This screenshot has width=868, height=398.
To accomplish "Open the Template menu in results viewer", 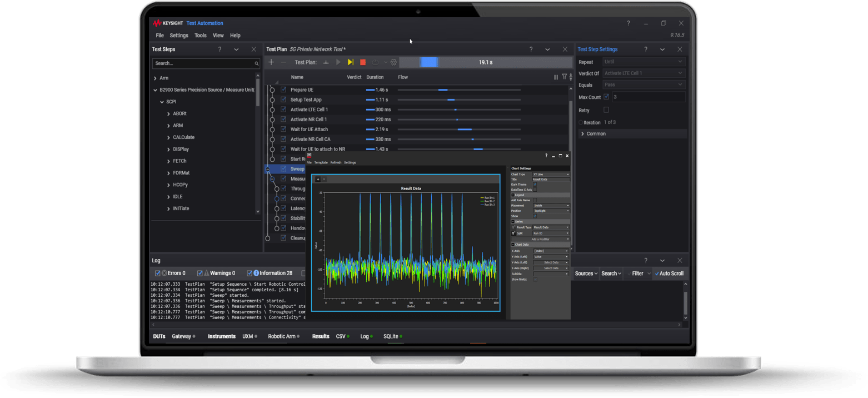I will coord(321,162).
